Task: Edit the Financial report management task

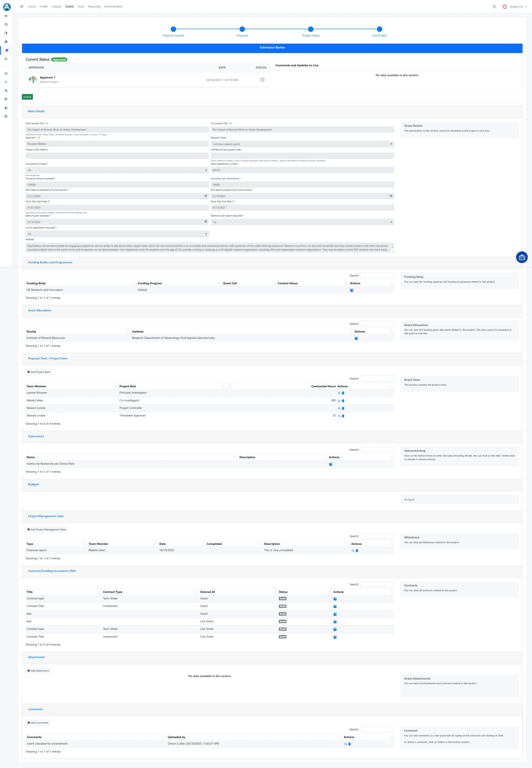Action: (x=353, y=550)
